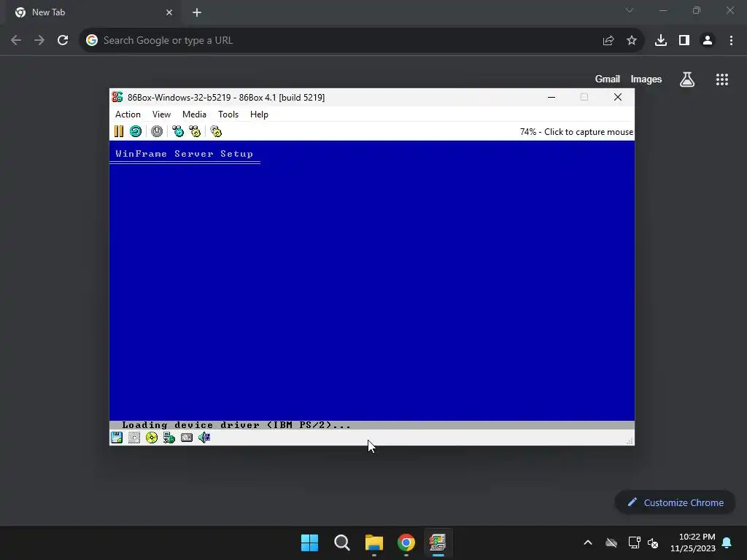The image size is (747, 560).
Task: Open Chrome three-dot menu
Action: (x=731, y=41)
